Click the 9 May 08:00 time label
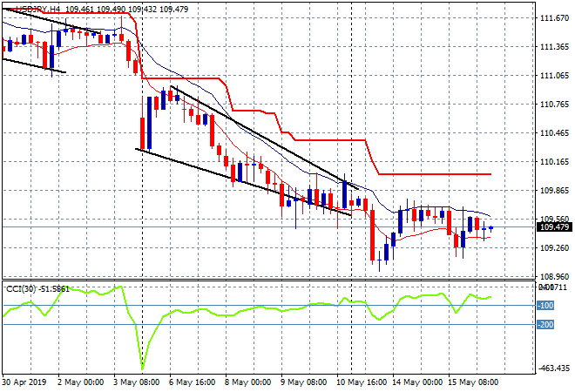 pos(303,382)
